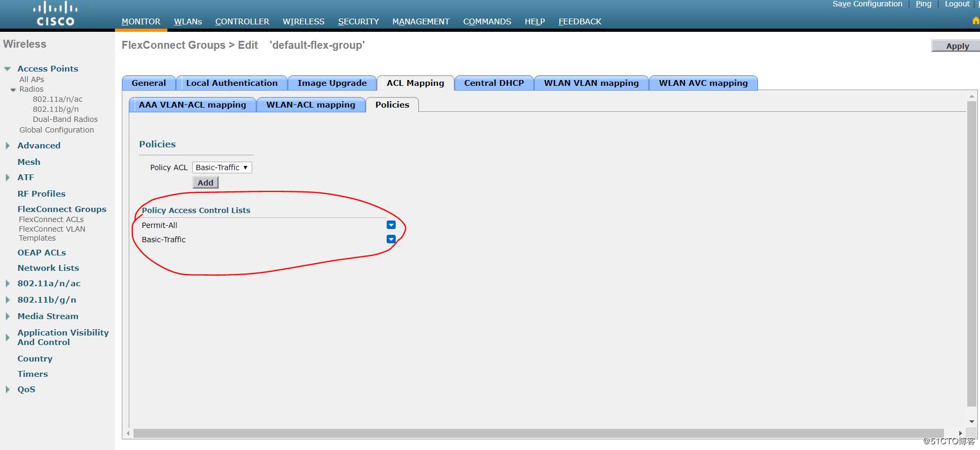Open the SECURITY menu

[359, 22]
